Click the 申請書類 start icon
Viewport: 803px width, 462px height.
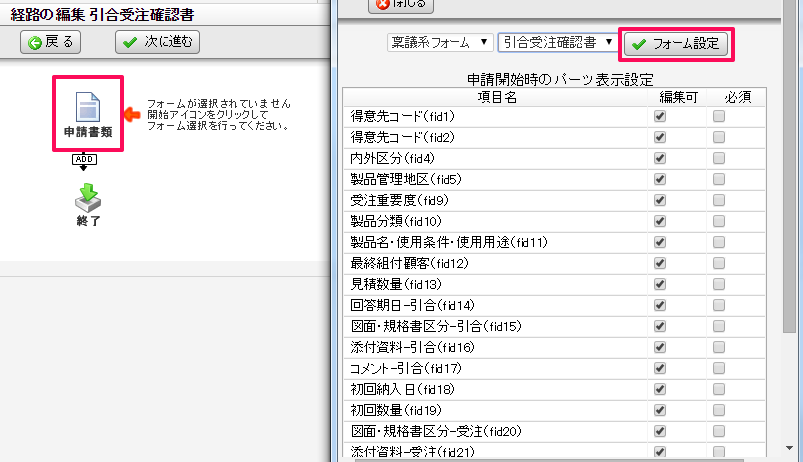[88, 114]
